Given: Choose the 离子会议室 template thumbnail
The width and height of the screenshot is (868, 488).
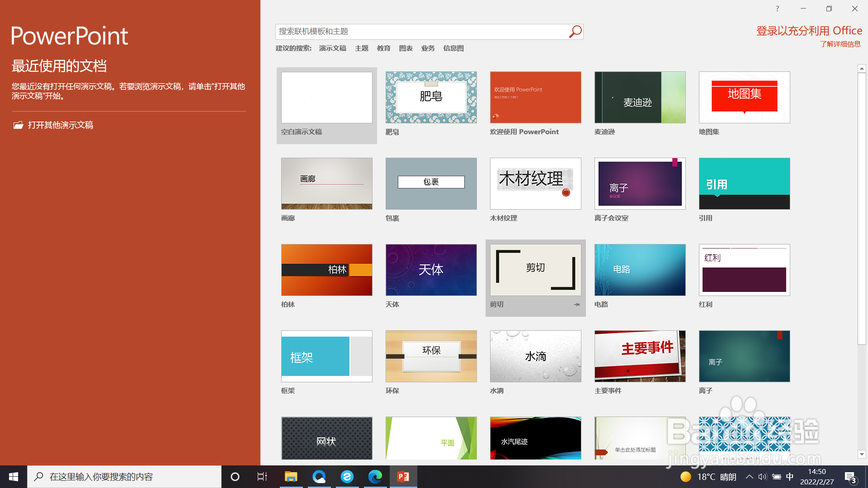Looking at the screenshot, I should point(640,184).
